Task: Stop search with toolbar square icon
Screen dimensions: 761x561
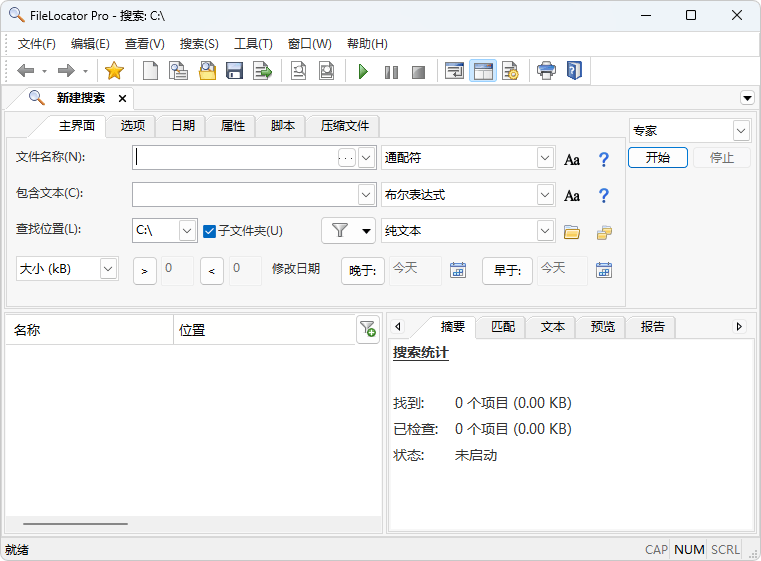Action: (x=418, y=72)
